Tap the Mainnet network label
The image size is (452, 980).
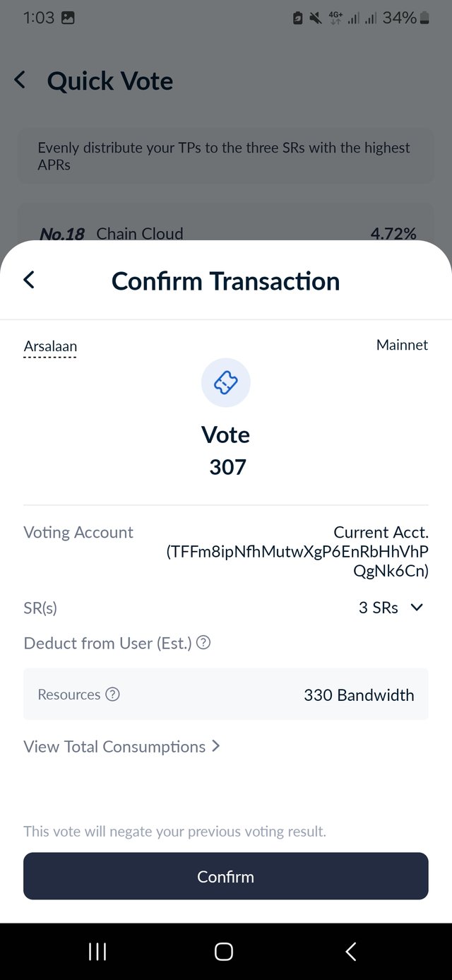tap(402, 345)
